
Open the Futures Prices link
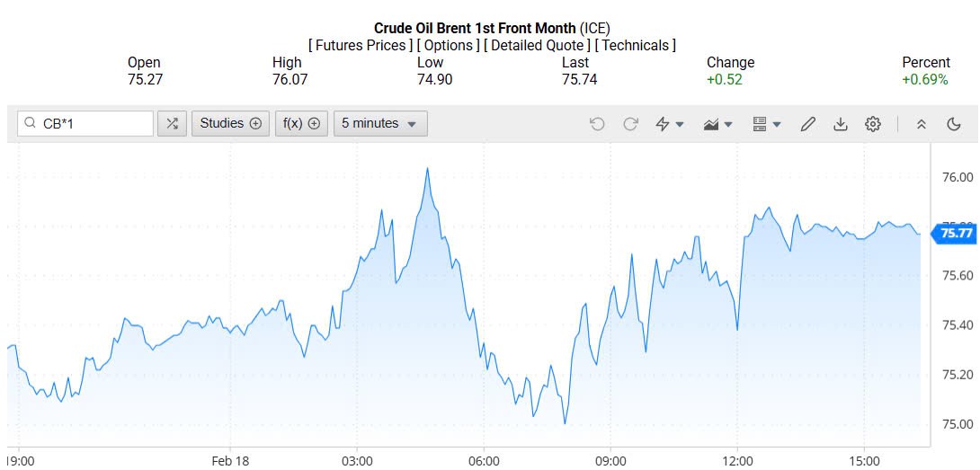(x=361, y=45)
